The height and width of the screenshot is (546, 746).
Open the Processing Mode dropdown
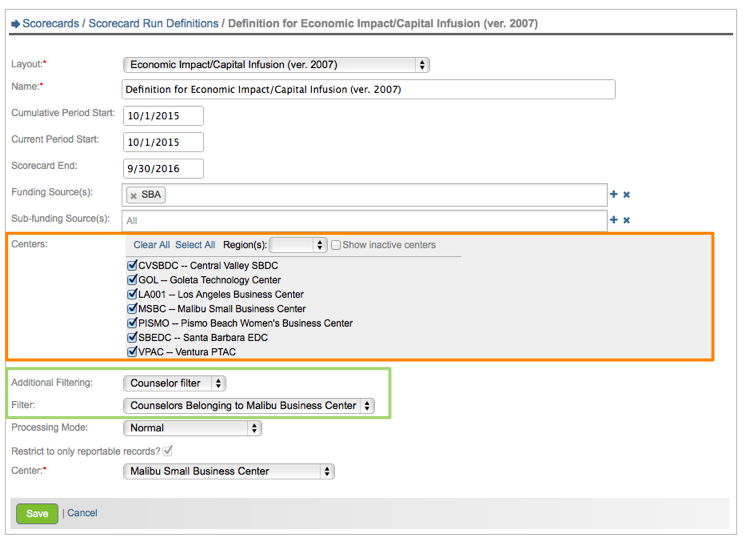point(192,428)
